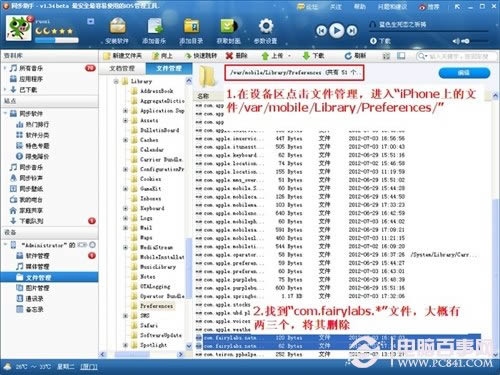
Task: Switch to the 文档管理 tab
Action: pos(122,68)
